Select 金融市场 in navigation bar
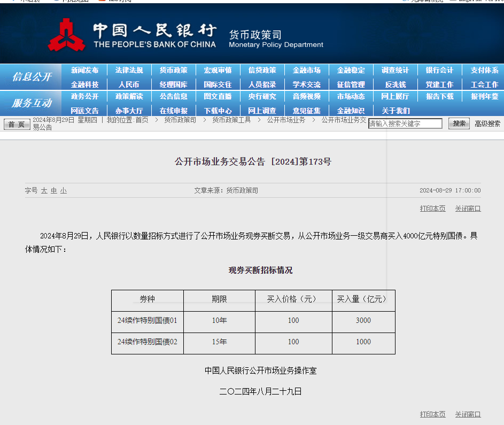The image size is (504, 425). point(306,70)
